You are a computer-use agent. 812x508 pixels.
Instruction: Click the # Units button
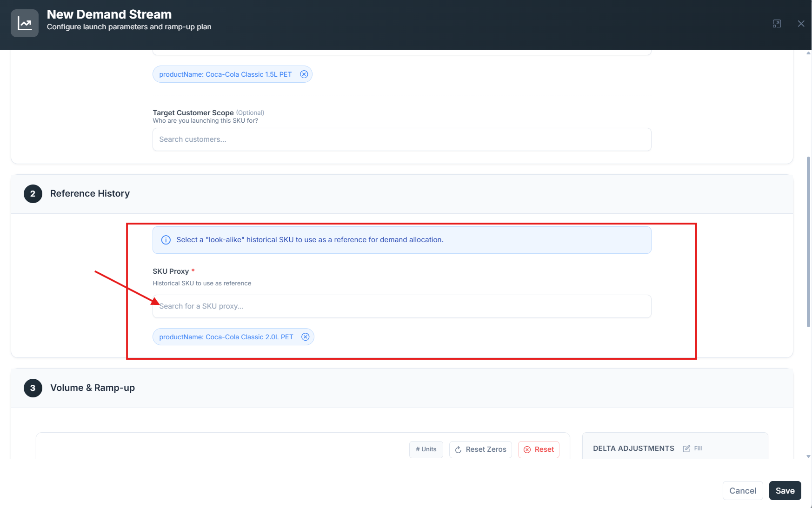click(426, 449)
